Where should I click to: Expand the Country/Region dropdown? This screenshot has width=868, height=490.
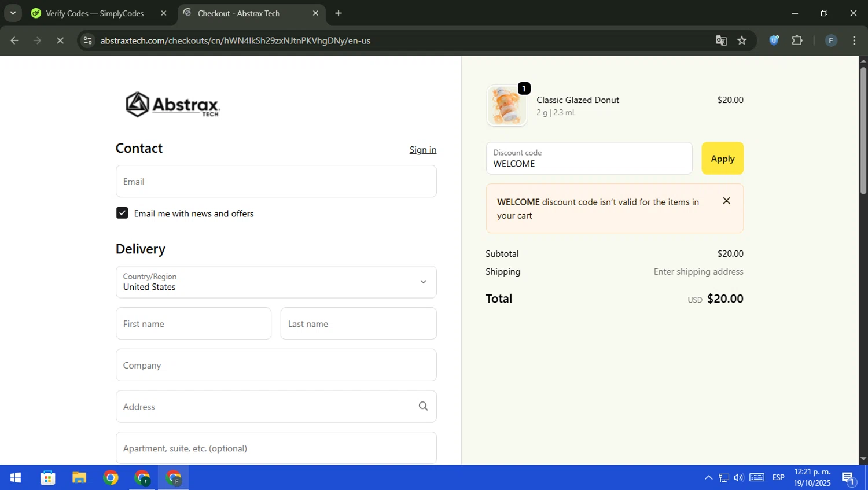point(276,282)
